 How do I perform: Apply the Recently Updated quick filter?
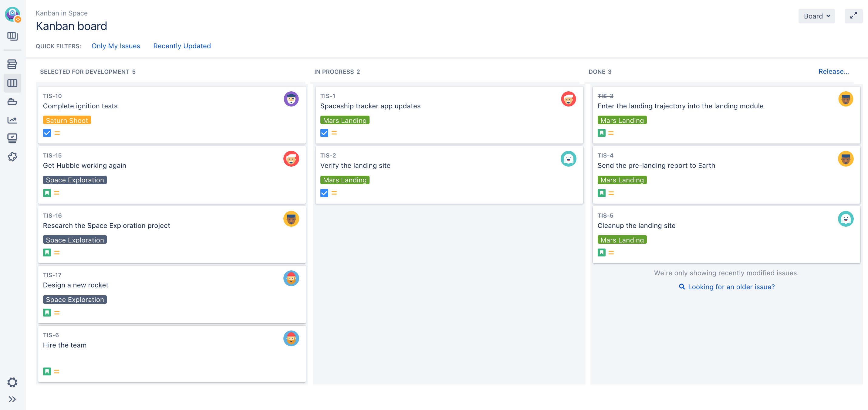(182, 46)
